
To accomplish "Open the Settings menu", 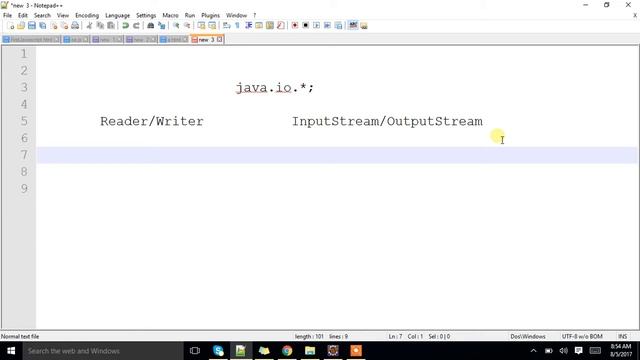I will [146, 16].
